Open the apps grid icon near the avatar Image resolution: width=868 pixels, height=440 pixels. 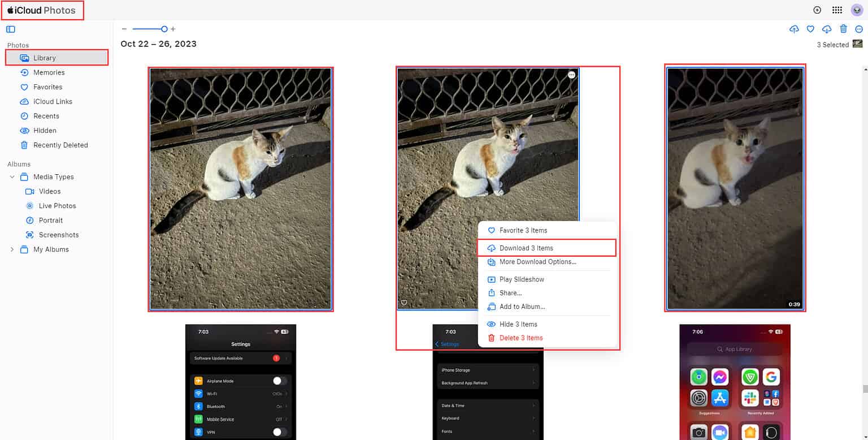click(x=837, y=10)
